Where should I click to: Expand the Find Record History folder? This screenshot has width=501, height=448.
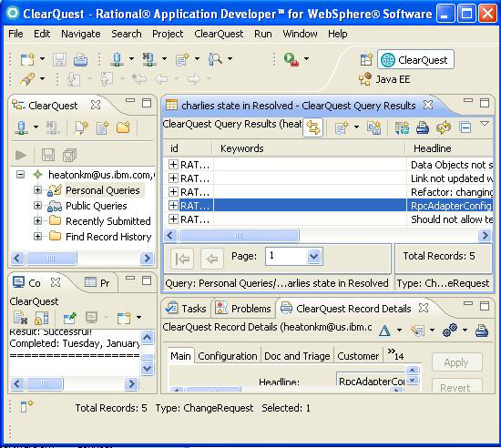coord(37,237)
